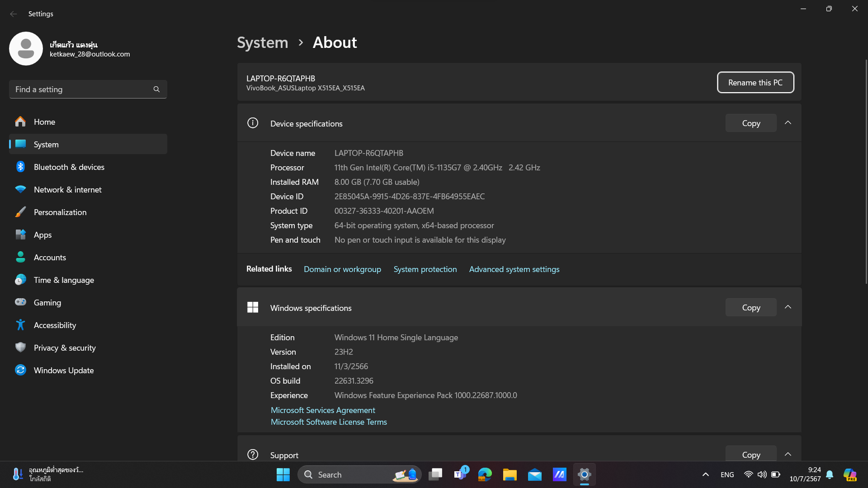This screenshot has height=488, width=868.
Task: Click the Device specifications info icon
Action: (253, 123)
